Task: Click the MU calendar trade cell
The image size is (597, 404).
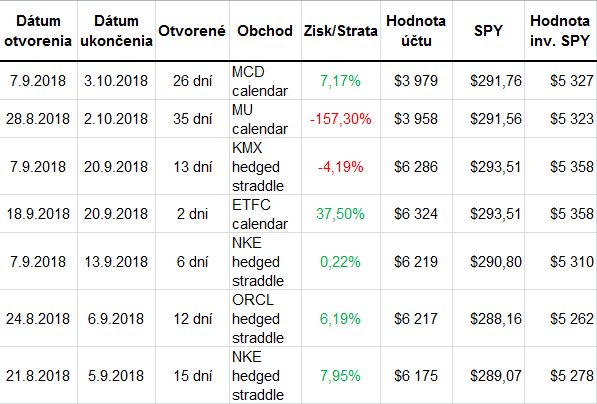Action: click(x=265, y=119)
